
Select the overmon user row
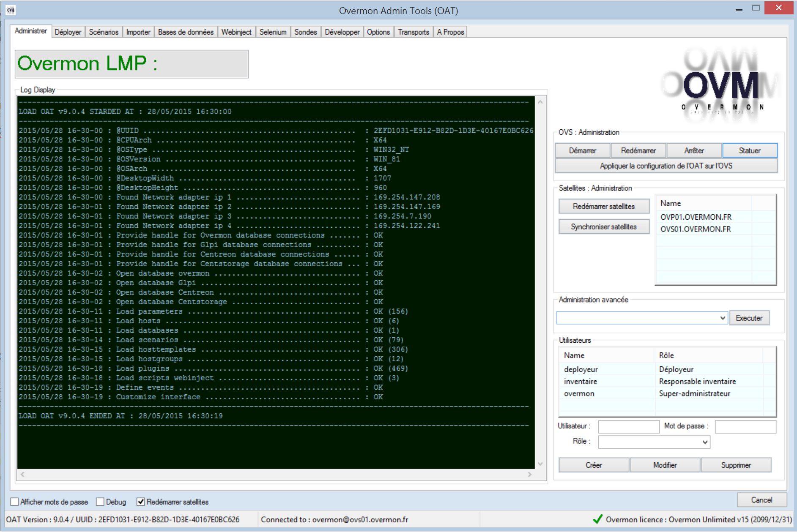pyautogui.click(x=579, y=393)
